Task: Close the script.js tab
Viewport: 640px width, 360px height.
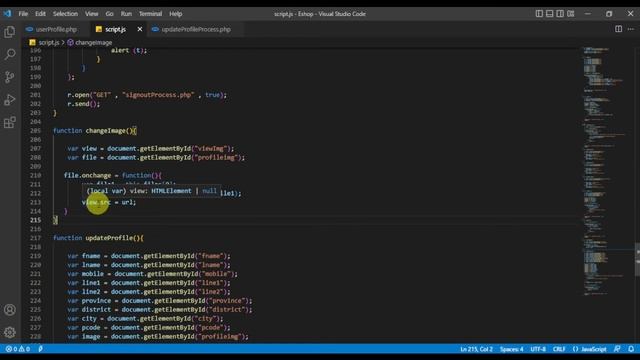Action: (x=140, y=29)
